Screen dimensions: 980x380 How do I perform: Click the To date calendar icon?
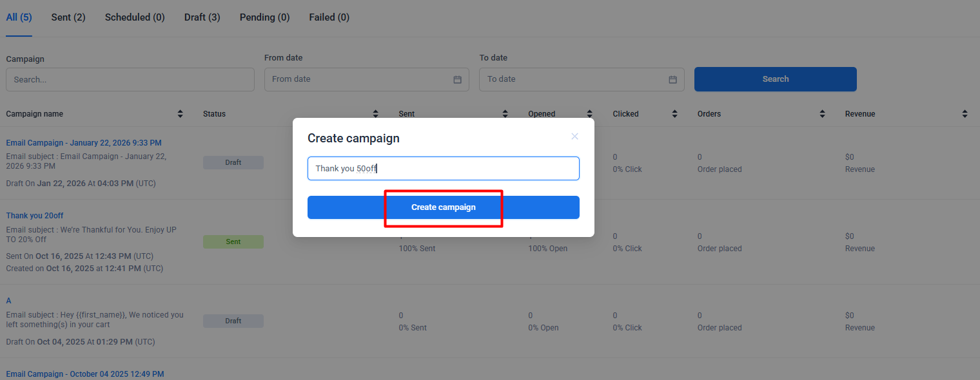tap(672, 79)
